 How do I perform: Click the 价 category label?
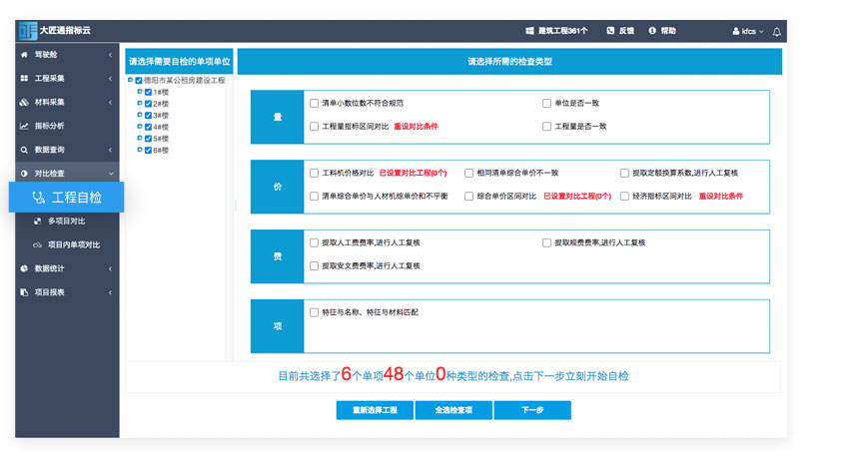click(278, 187)
